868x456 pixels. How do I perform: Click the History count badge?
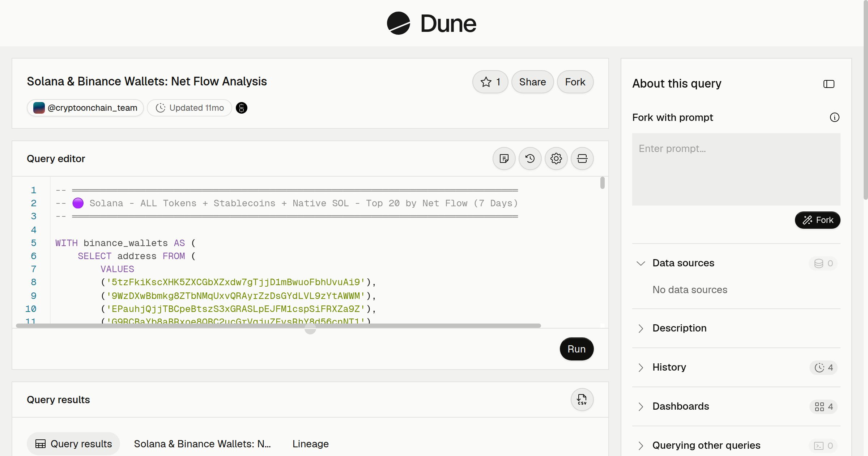[x=824, y=368]
